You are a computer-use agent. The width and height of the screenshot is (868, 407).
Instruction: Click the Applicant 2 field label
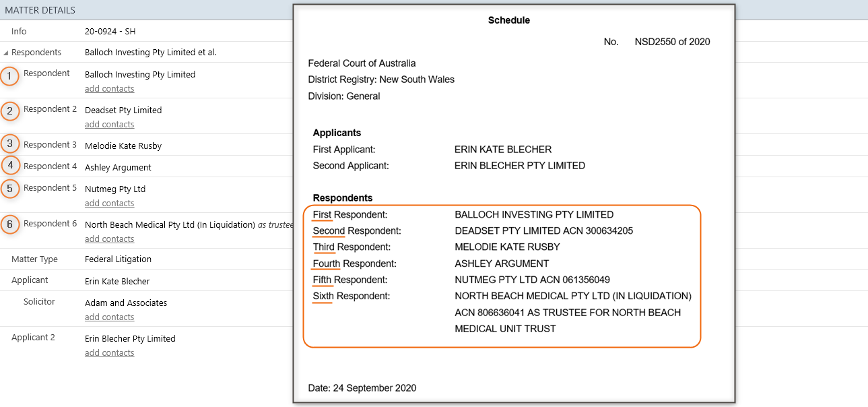[x=33, y=338]
